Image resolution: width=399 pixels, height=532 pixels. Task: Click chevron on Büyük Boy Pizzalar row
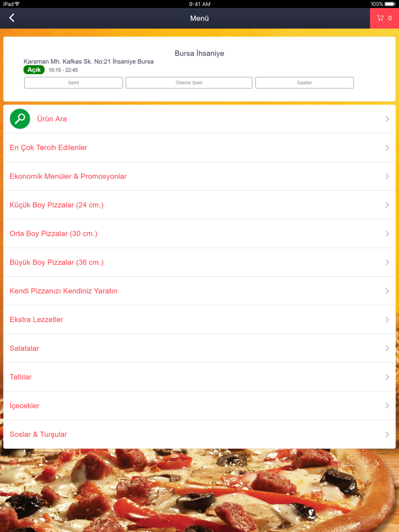387,262
